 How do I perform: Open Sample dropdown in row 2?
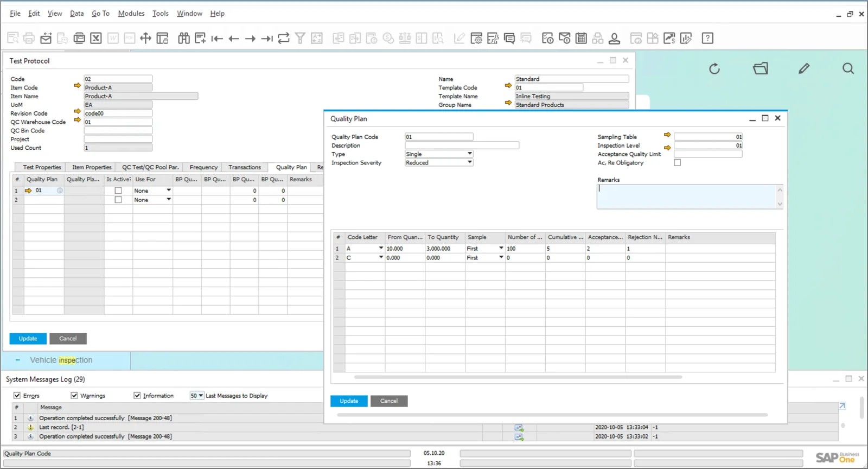tap(501, 257)
